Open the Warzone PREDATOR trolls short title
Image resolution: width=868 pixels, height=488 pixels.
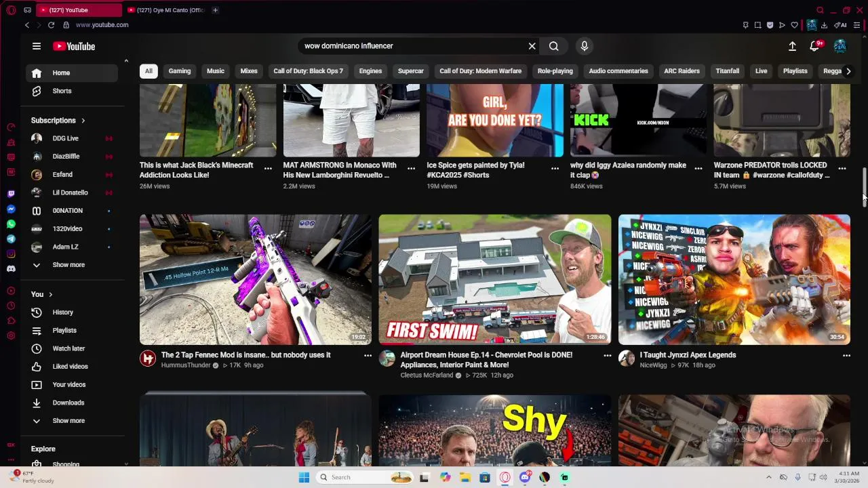coord(772,170)
